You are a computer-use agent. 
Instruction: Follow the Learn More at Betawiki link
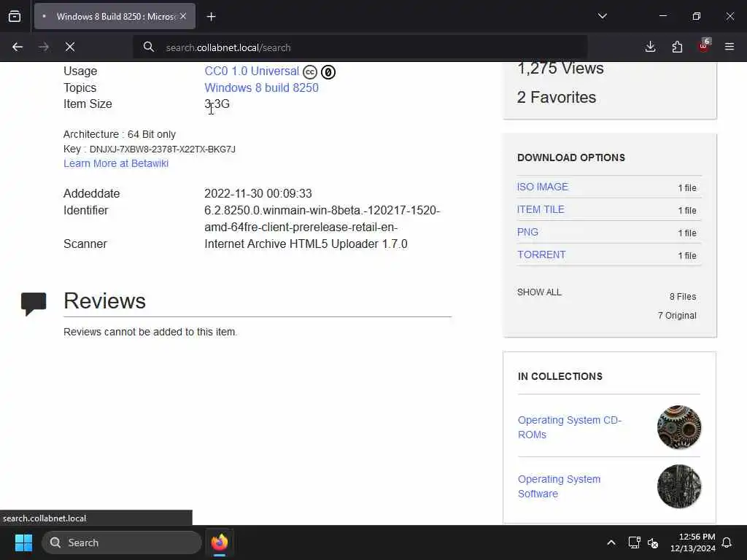116,163
